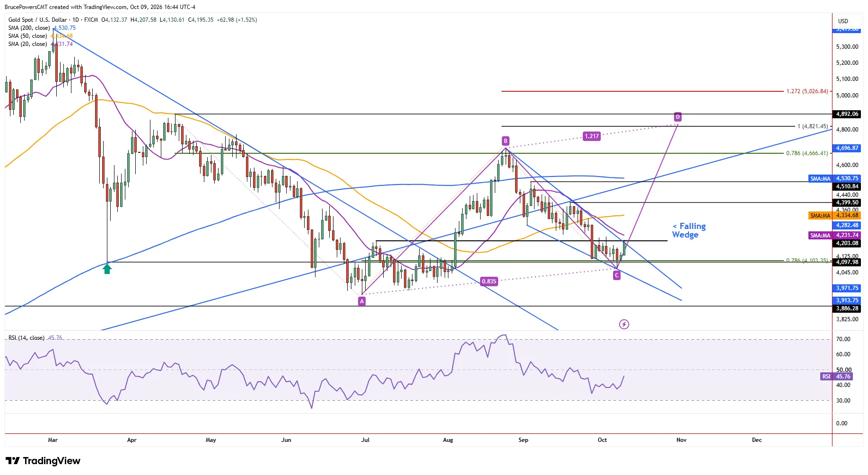Click the TradingView logo
868x475 pixels.
(x=43, y=461)
